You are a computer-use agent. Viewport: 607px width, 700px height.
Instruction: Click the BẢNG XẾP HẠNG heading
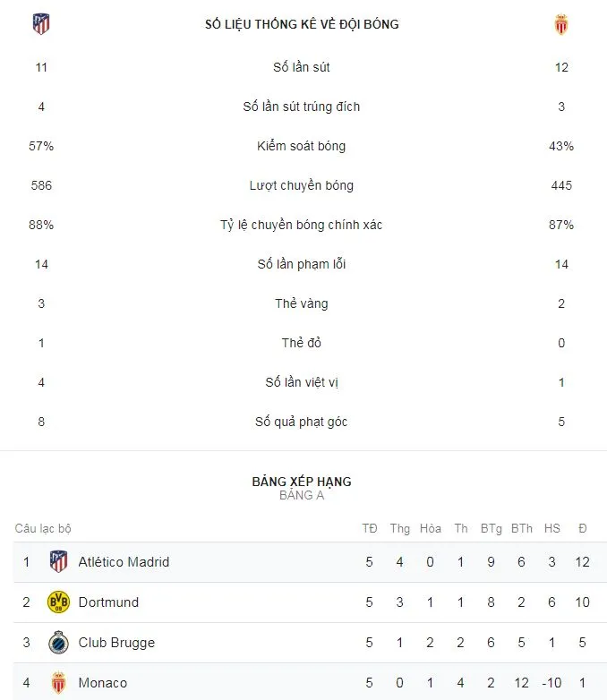coord(302,482)
